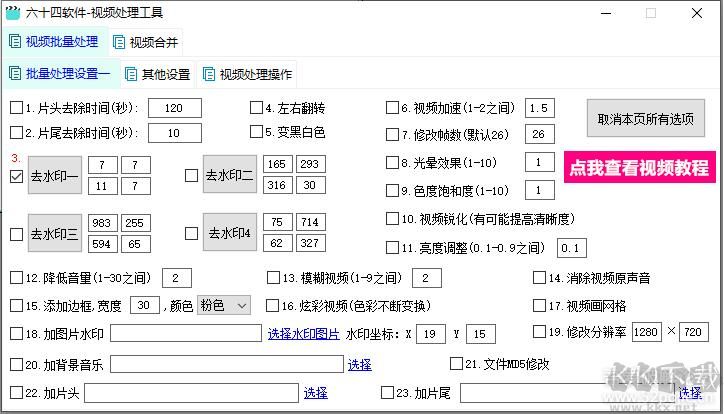Viewport: 724px width, 414px height.
Task: Click the 选择水印图片 link
Action: (303, 334)
